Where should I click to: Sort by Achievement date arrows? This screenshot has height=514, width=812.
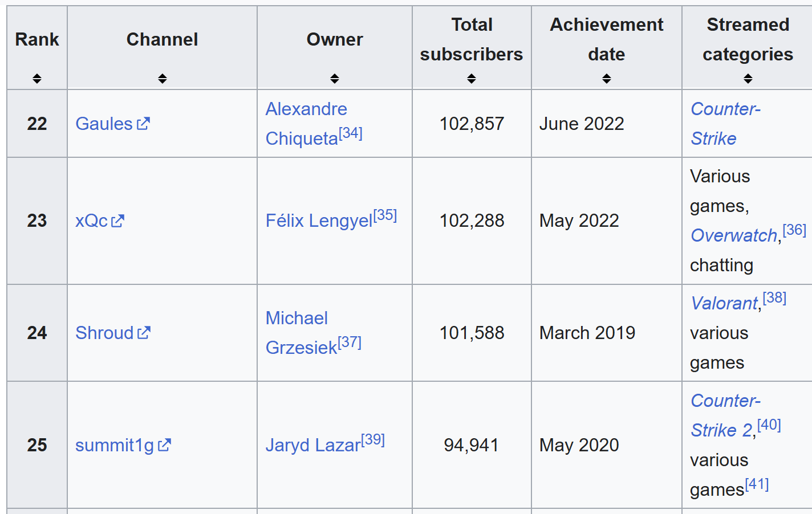[x=607, y=79]
